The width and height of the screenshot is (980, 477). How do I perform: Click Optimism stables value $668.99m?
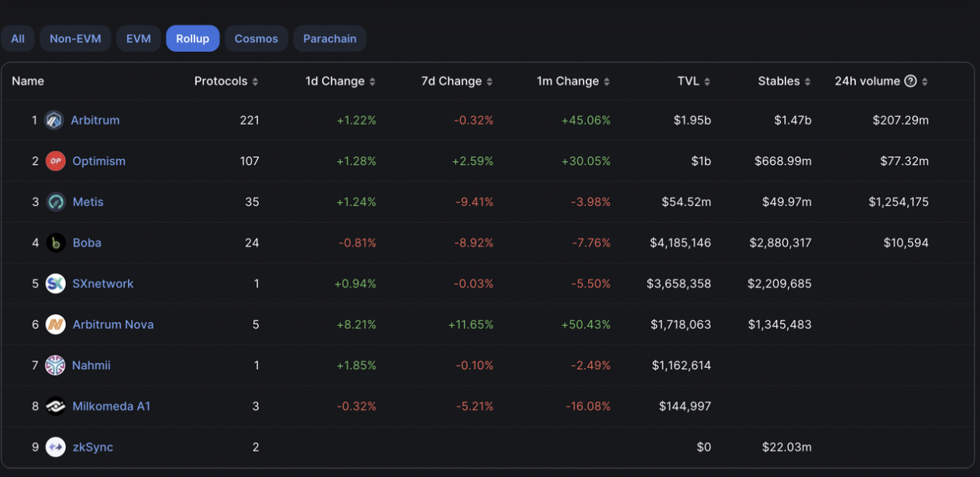783,161
